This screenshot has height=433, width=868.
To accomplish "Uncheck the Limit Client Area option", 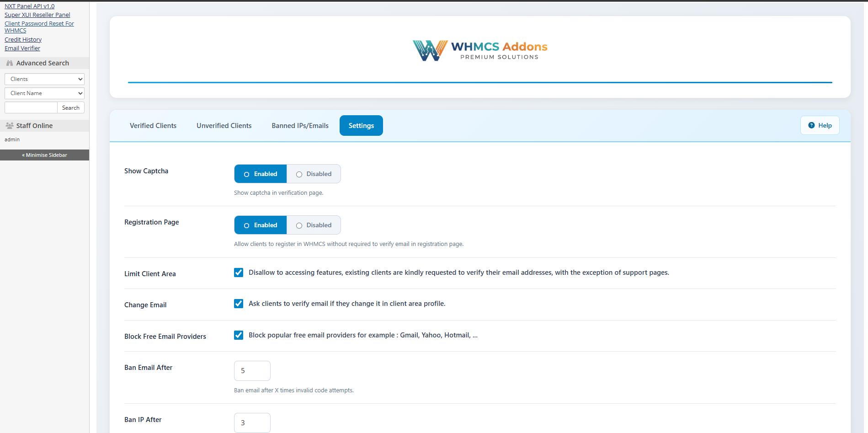I will (x=239, y=272).
